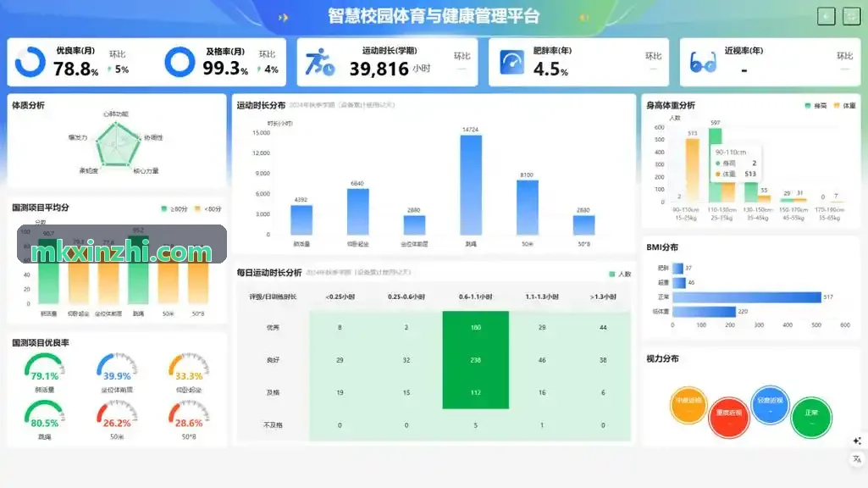The image size is (868, 488).
Task: Click the 国测项目优良率 panel heading
Action: coord(41,343)
